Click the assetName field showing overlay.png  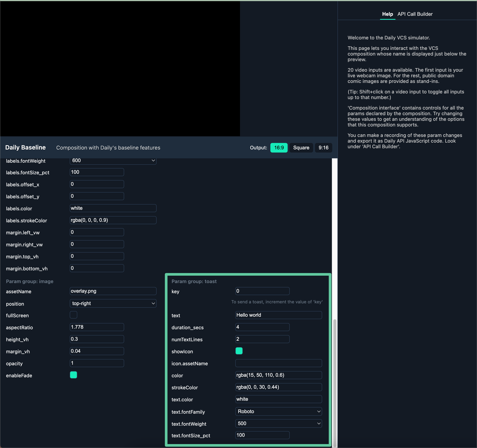(113, 291)
